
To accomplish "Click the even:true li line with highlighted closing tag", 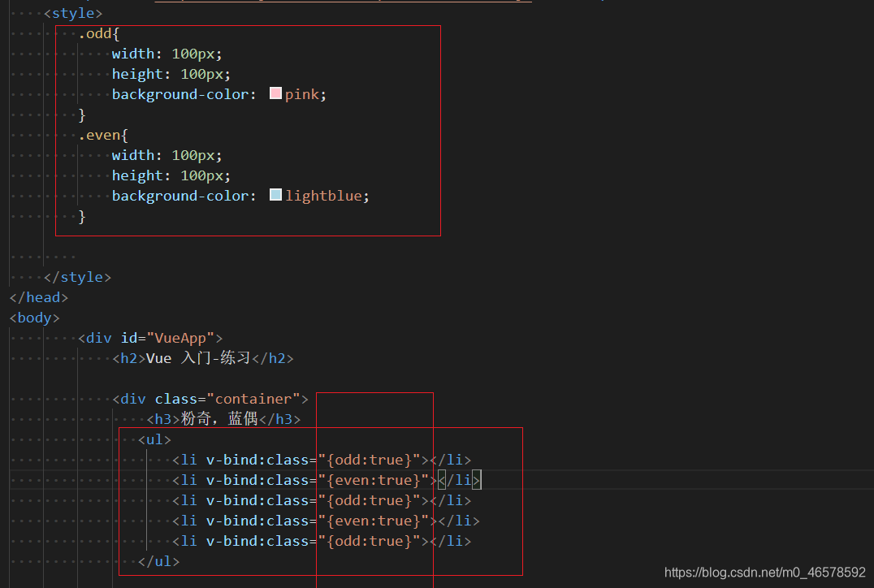I will pos(327,480).
